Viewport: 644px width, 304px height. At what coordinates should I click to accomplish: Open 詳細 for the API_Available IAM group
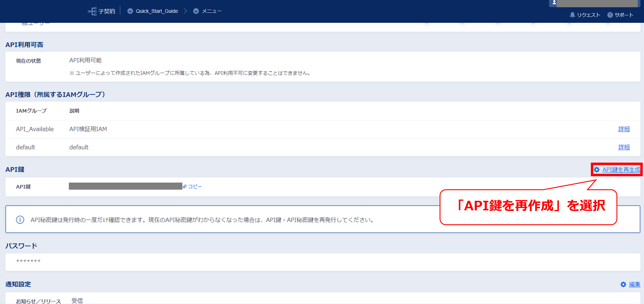(x=624, y=129)
